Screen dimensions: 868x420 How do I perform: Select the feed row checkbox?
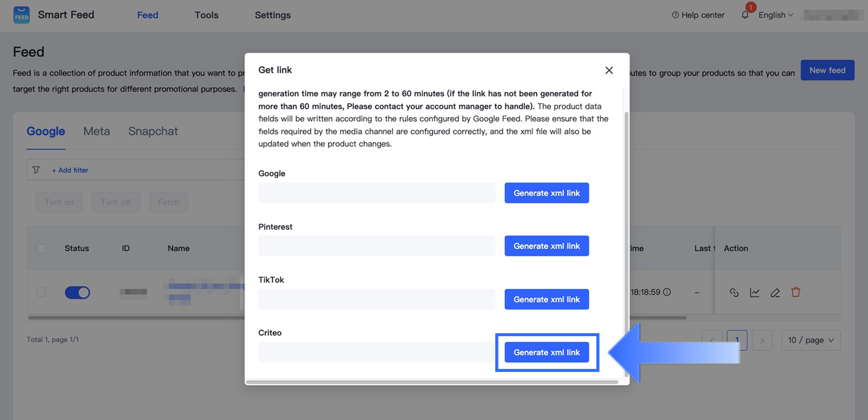click(41, 292)
